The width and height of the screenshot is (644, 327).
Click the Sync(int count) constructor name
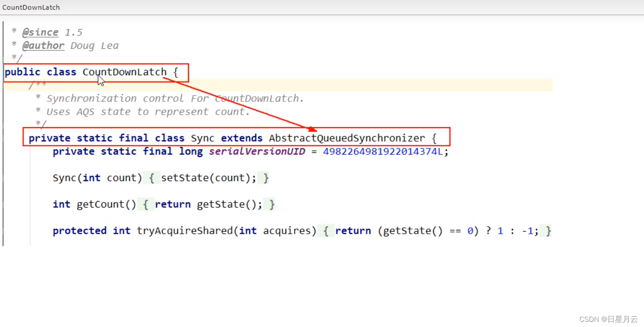pos(65,178)
